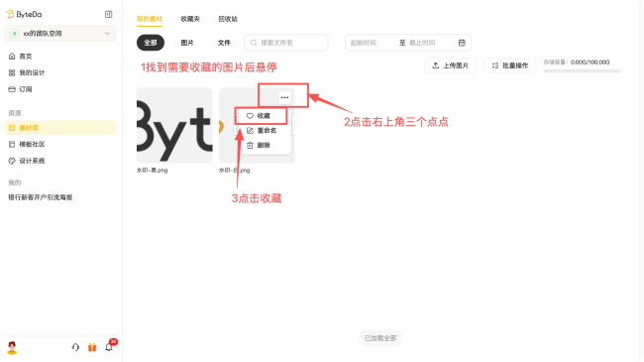Expand the team space dropdown

(60, 34)
